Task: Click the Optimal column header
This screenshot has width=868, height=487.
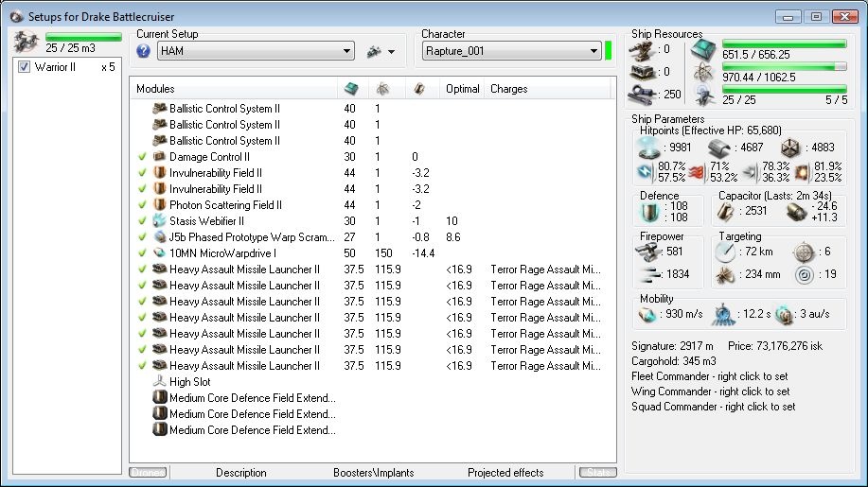Action: coord(462,89)
